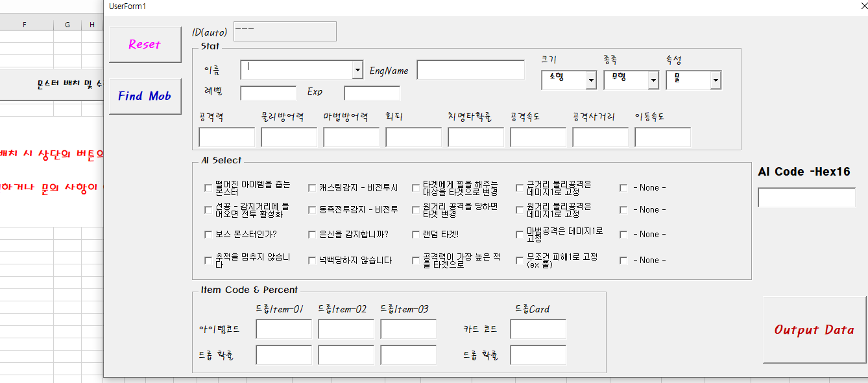
Task: Tick the 넉백당하지 않습니다 checkbox
Action: (312, 261)
